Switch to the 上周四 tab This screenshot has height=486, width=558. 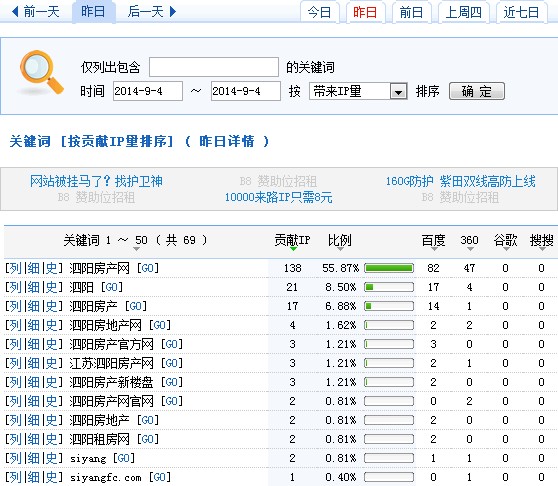(464, 12)
